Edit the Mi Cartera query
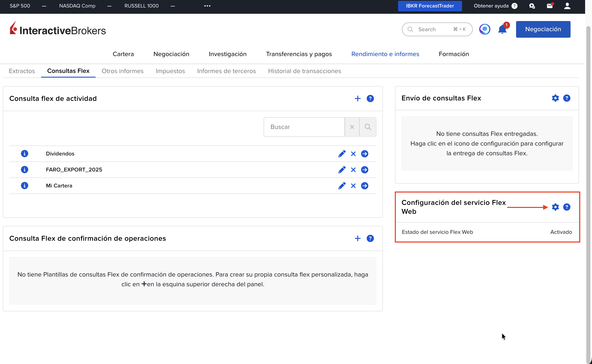The width and height of the screenshot is (592, 364). tap(342, 186)
